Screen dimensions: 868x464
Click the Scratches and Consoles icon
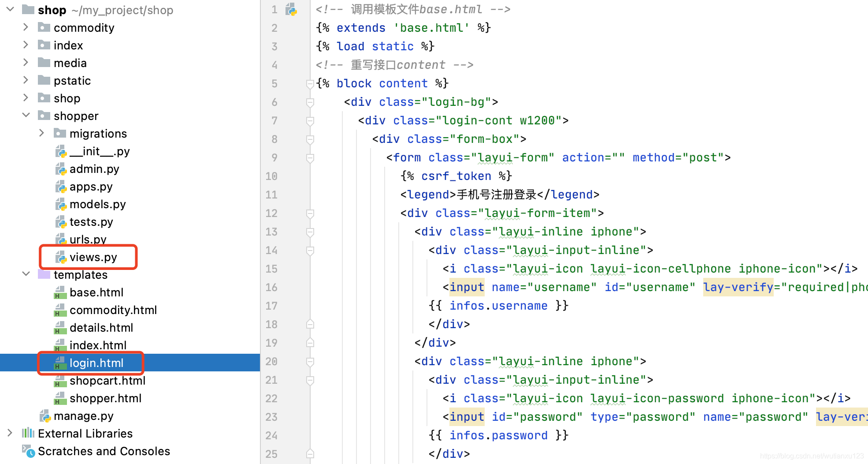[29, 451]
